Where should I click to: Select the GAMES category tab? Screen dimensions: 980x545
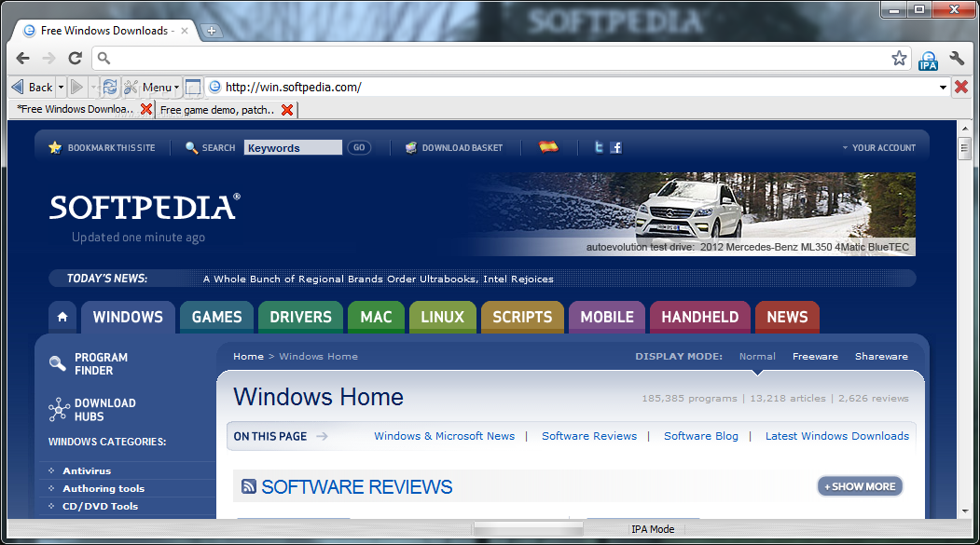216,317
